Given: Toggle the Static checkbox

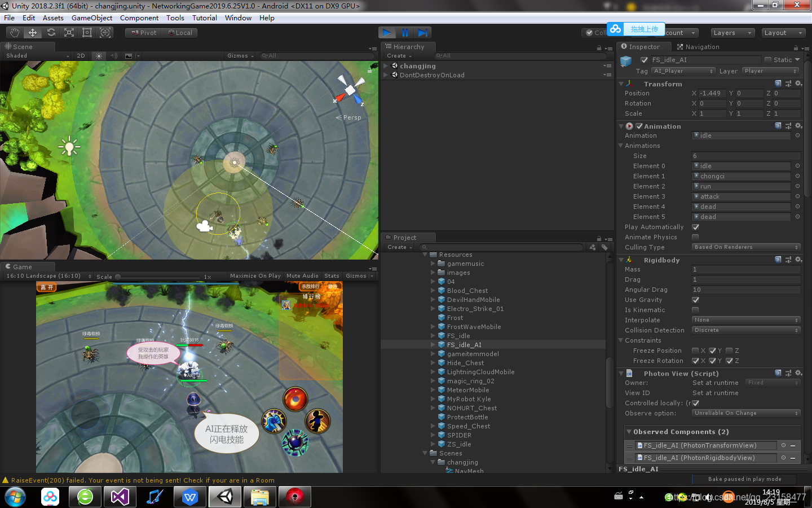Looking at the screenshot, I should tap(767, 60).
